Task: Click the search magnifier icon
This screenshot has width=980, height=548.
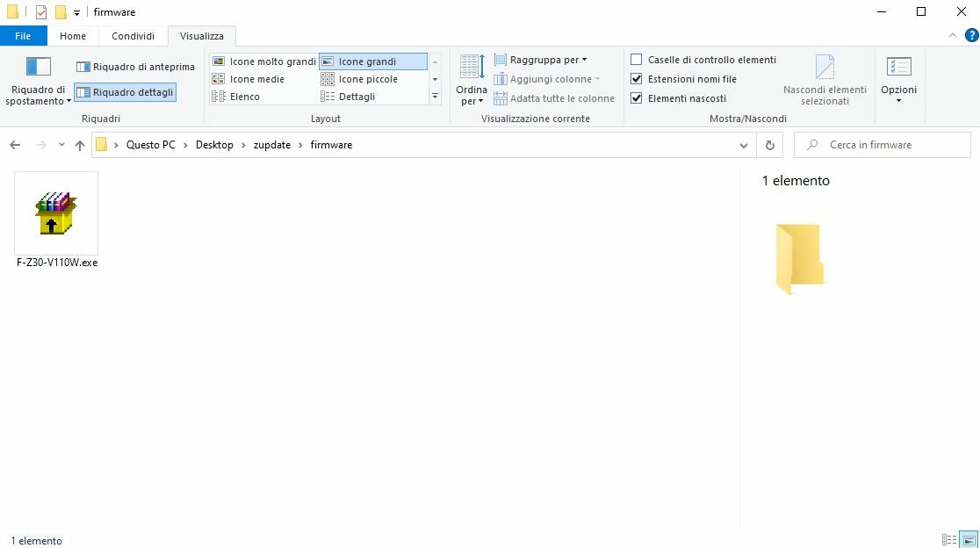Action: pyautogui.click(x=812, y=145)
